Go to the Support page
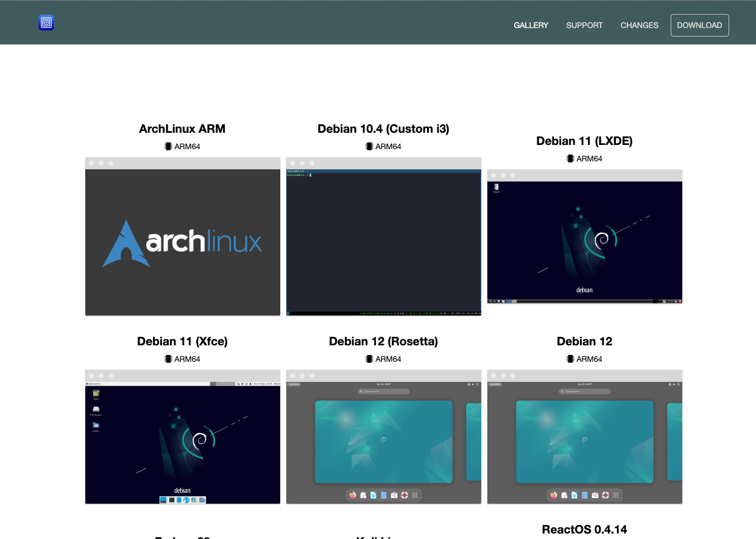 [584, 25]
